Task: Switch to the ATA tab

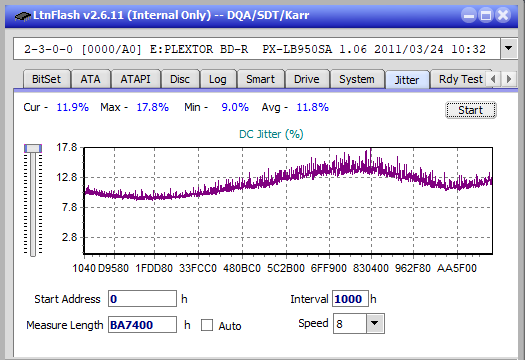Action: coord(90,79)
